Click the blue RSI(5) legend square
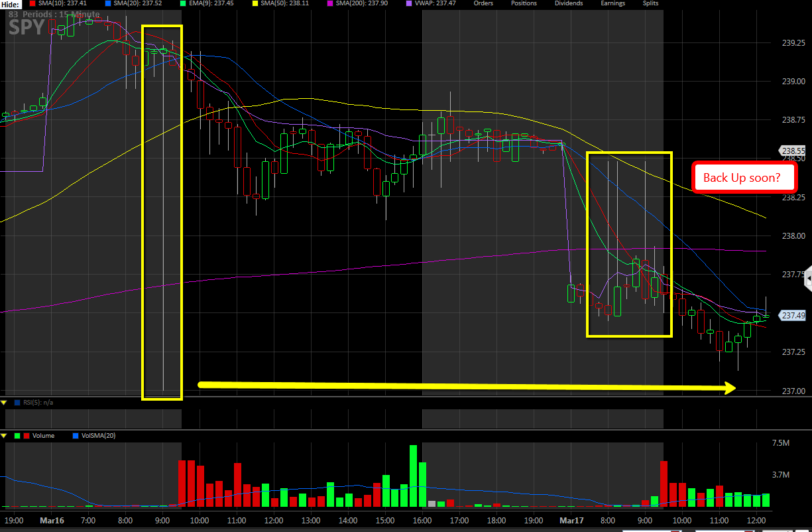The image size is (812, 532). 17,402
